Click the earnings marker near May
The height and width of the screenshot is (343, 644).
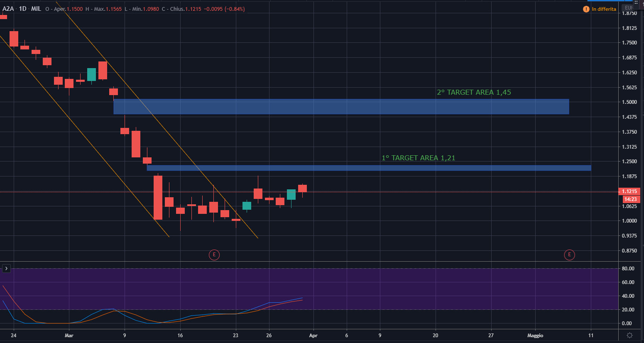click(x=569, y=255)
